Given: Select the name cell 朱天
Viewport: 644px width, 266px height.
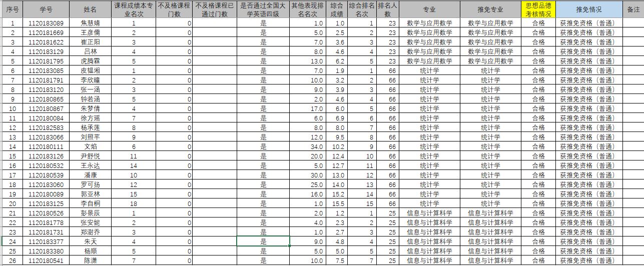Looking at the screenshot, I should coord(90,241).
